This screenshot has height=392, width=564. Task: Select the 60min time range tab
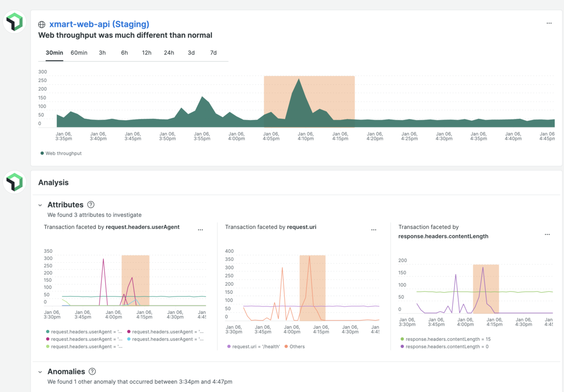[x=79, y=53]
